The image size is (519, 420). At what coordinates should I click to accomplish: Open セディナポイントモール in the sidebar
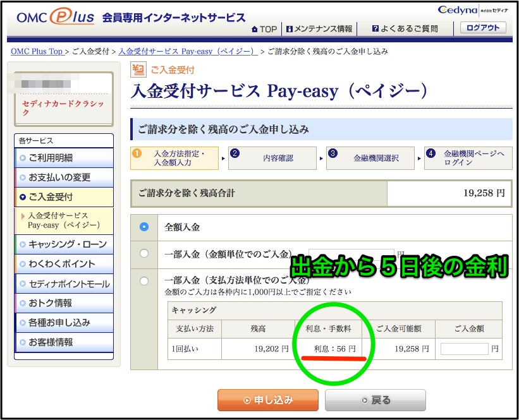click(x=64, y=284)
